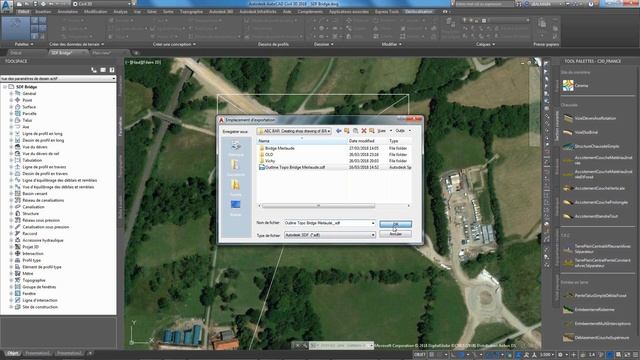Switch to the Objet model tab

13,353
